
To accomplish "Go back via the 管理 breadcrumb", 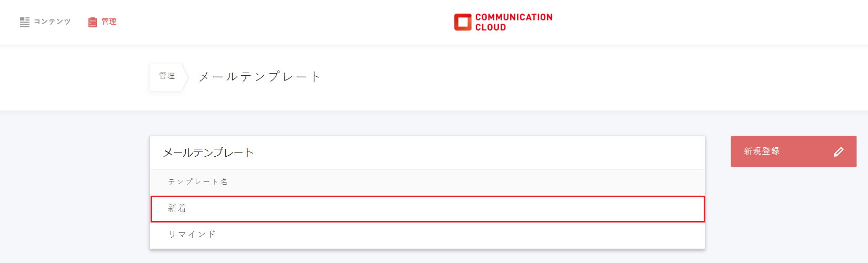I will (167, 76).
